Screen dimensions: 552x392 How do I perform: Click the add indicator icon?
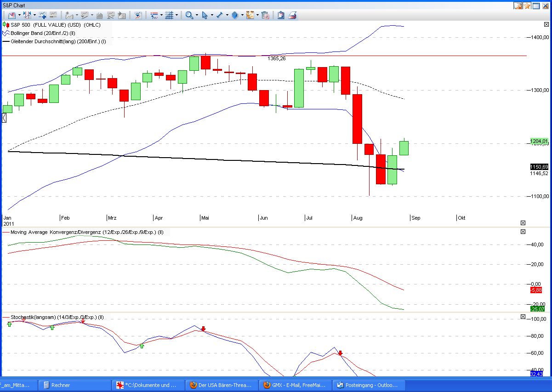[x=69, y=15]
